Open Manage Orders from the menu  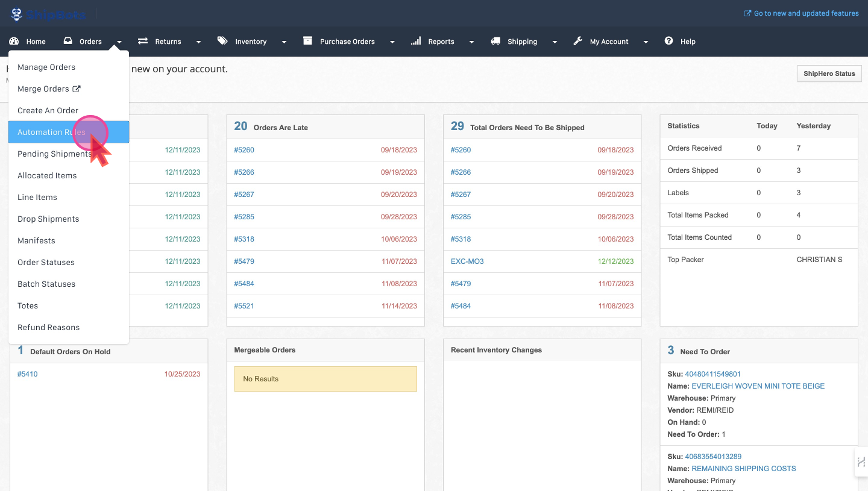(x=69, y=67)
